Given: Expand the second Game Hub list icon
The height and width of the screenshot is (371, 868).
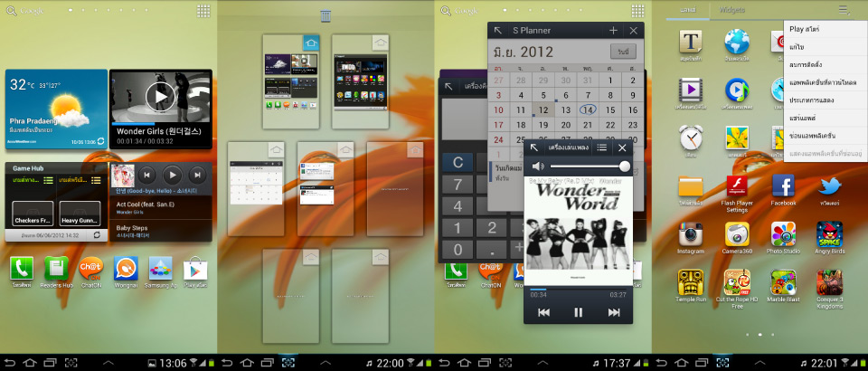Looking at the screenshot, I should (x=96, y=180).
